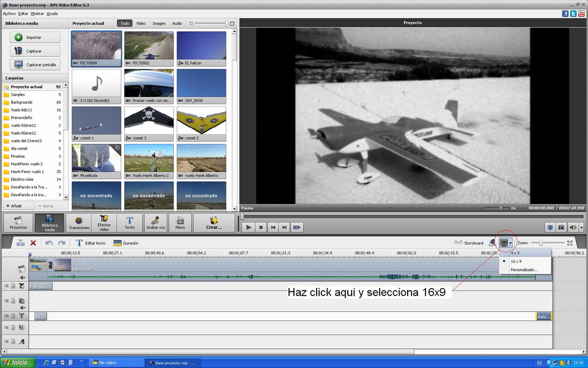
Task: Click the Grabar voz tool
Action: pos(155,223)
